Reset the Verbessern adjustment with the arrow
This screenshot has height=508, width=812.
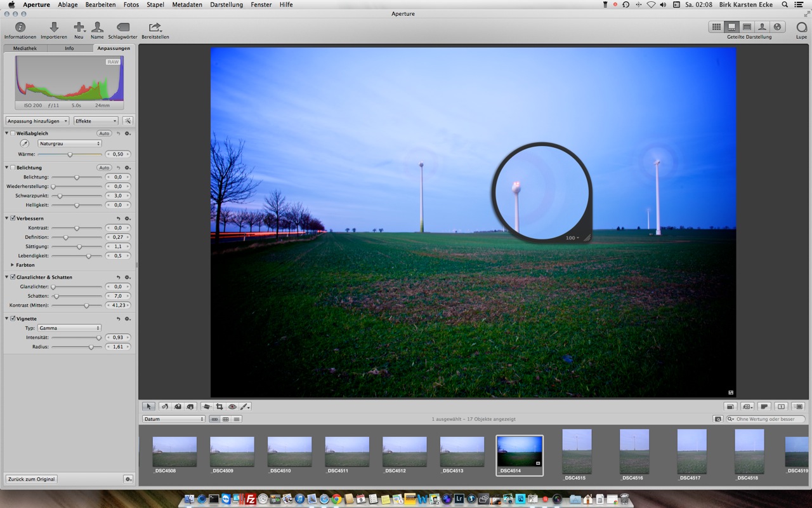118,218
